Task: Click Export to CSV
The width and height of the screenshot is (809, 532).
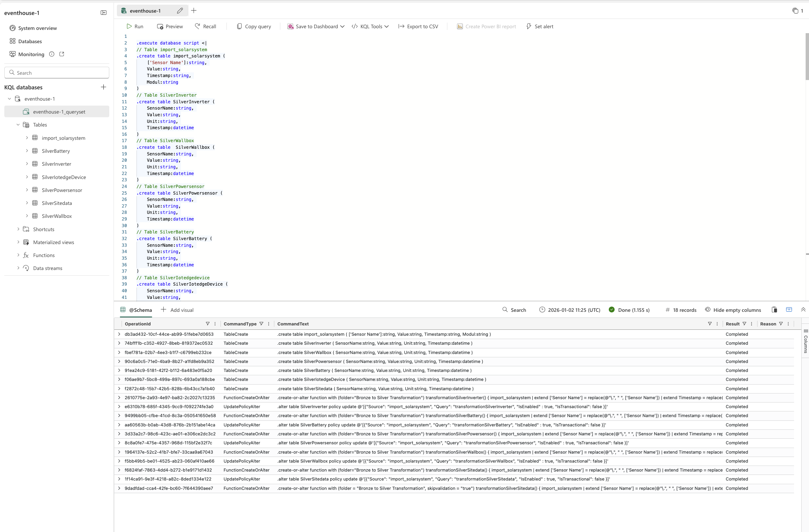Action: click(x=418, y=26)
